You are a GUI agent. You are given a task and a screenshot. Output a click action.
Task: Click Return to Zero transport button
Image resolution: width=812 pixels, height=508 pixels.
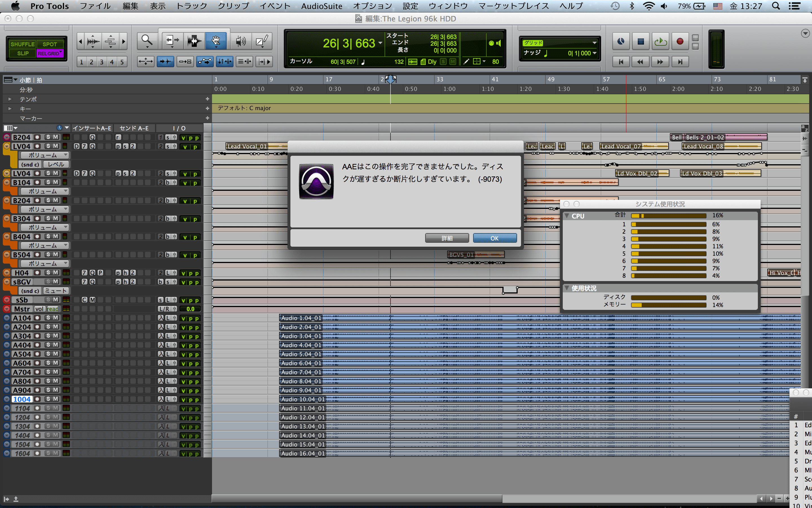click(621, 62)
